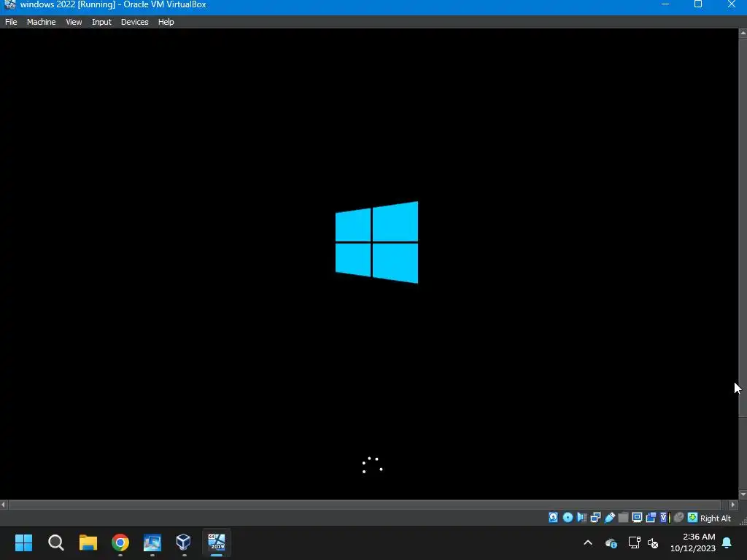Open Google Chrome from the taskbar

pyautogui.click(x=120, y=542)
